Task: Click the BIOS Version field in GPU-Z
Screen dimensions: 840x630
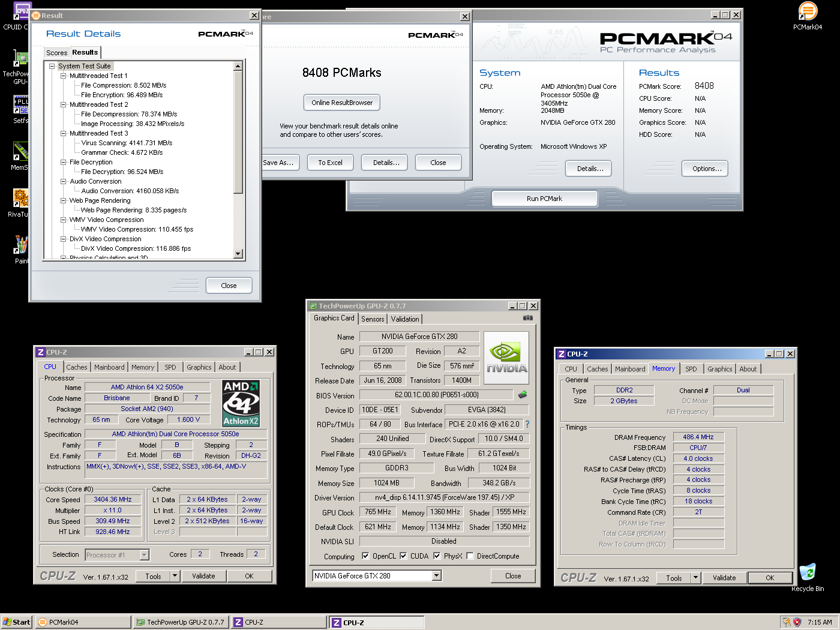Action: coord(436,395)
